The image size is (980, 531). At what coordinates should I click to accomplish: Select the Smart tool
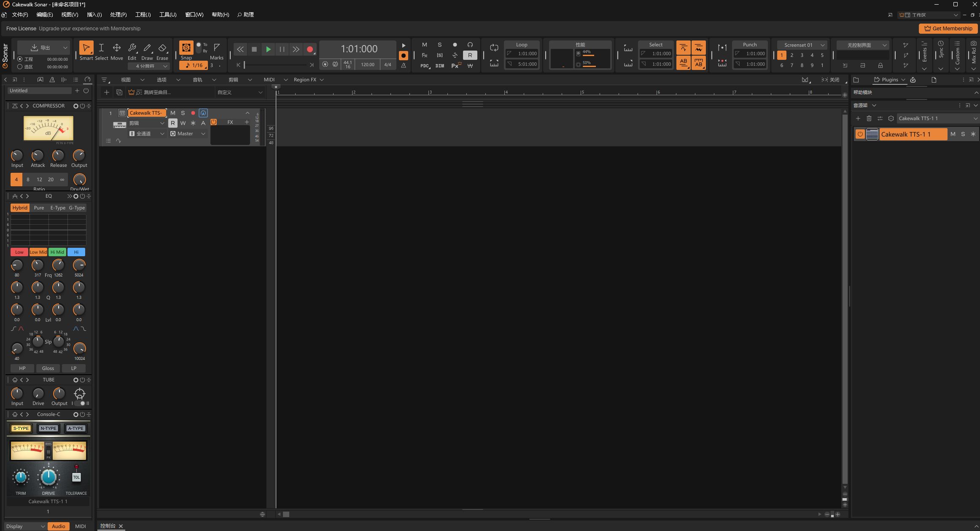pos(86,48)
